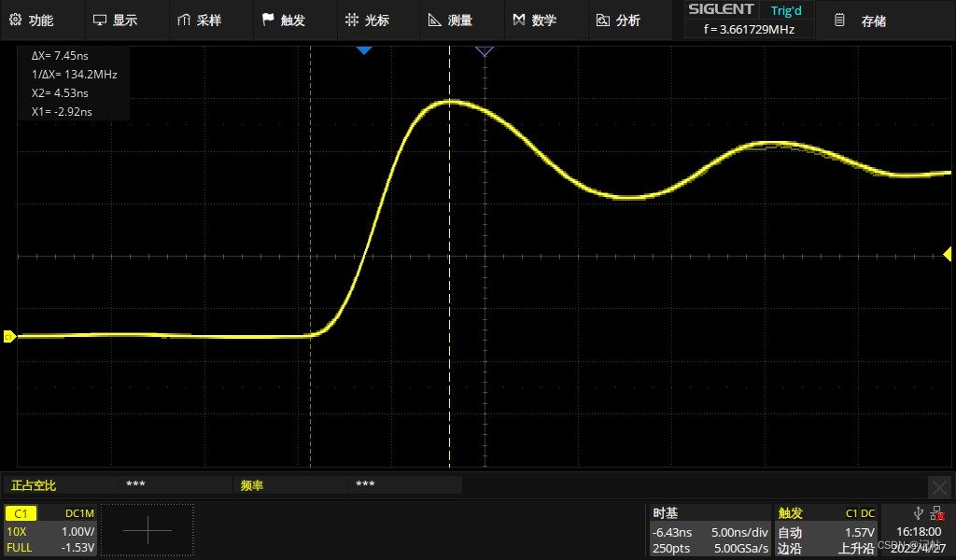956x560 pixels.
Task: Open the 触发 trigger info box header
Action: (790, 513)
